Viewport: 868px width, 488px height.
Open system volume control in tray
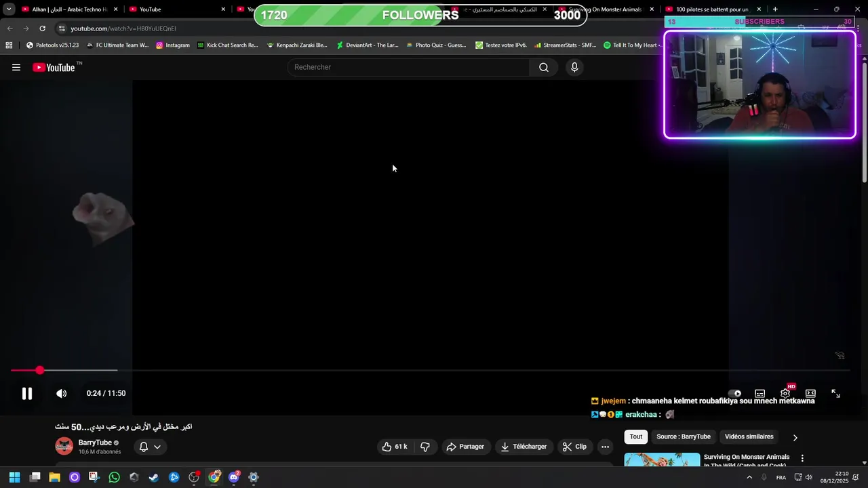(808, 477)
